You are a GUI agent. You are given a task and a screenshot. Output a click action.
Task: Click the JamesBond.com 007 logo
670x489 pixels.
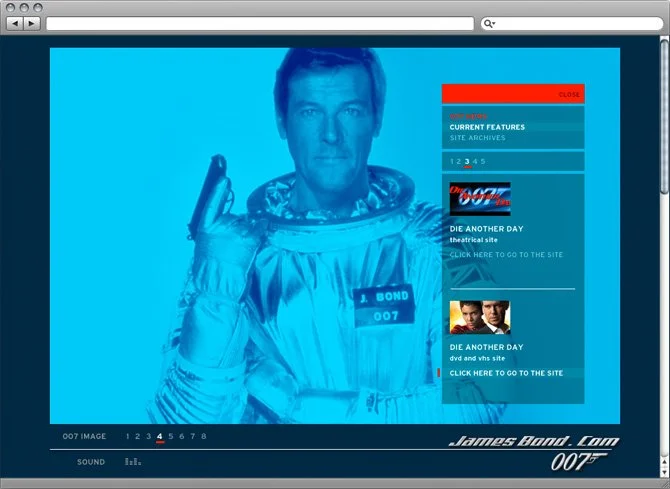(x=534, y=453)
